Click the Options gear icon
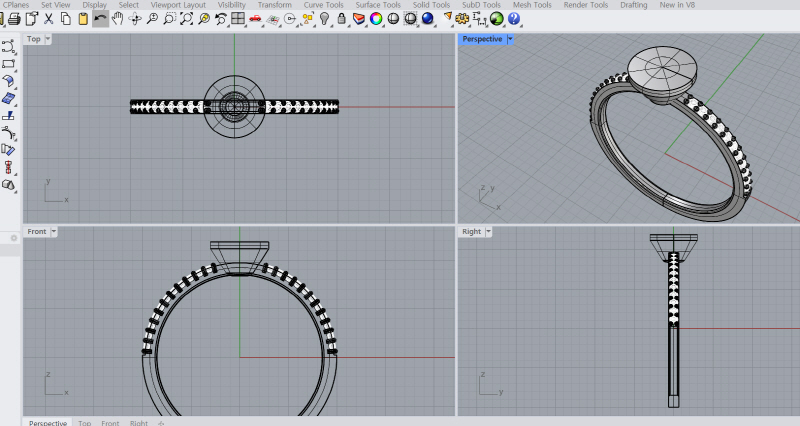 pyautogui.click(x=462, y=19)
